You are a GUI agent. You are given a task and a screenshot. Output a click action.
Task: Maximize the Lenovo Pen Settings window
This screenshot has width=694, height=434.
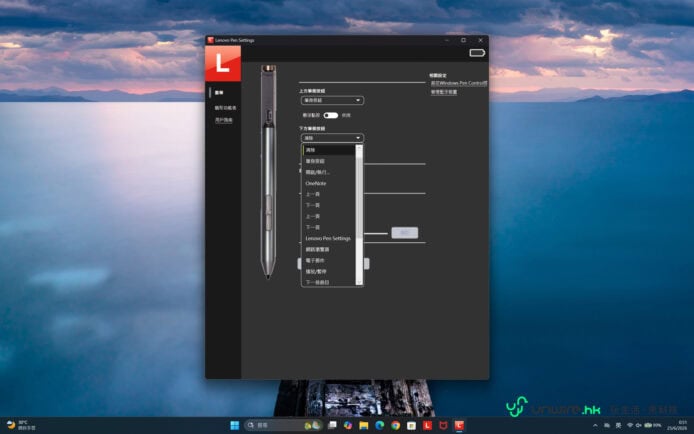coord(463,40)
